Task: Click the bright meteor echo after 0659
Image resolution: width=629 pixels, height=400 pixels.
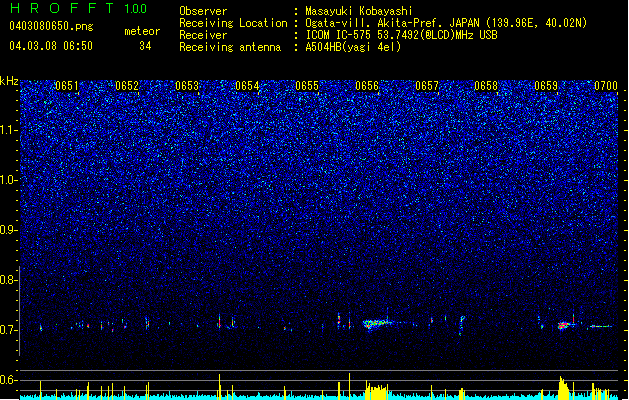Action: point(564,325)
